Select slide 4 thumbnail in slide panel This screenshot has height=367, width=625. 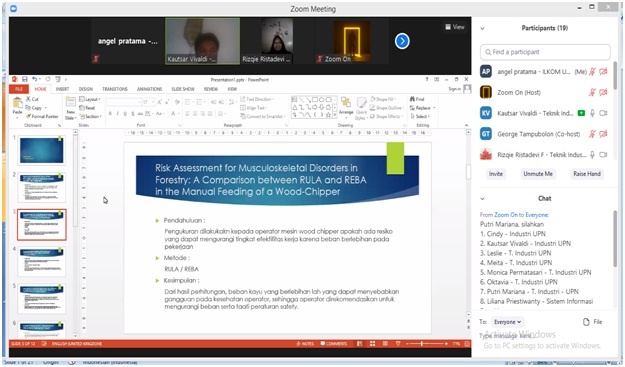tap(41, 262)
